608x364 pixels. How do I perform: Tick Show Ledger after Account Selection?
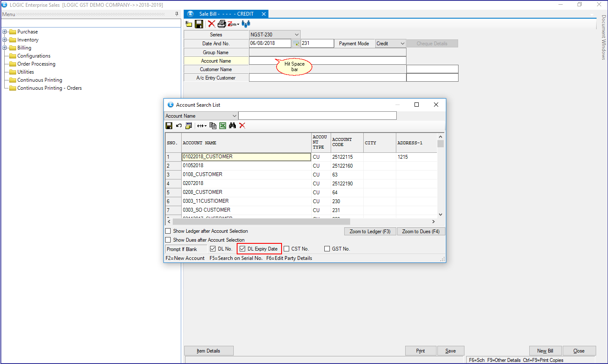pos(168,231)
